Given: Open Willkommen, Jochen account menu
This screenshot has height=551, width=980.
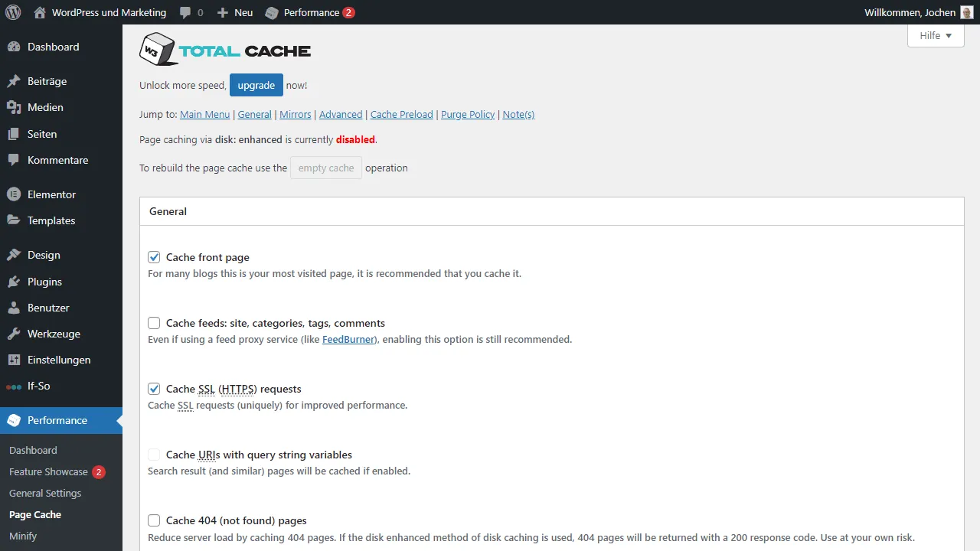Looking at the screenshot, I should click(x=919, y=12).
